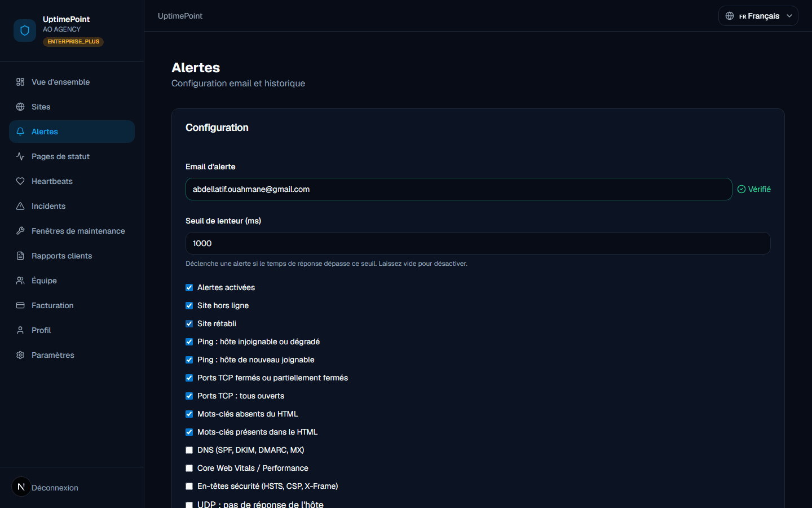This screenshot has height=508, width=812.
Task: Click the language globe icon
Action: 730,16
